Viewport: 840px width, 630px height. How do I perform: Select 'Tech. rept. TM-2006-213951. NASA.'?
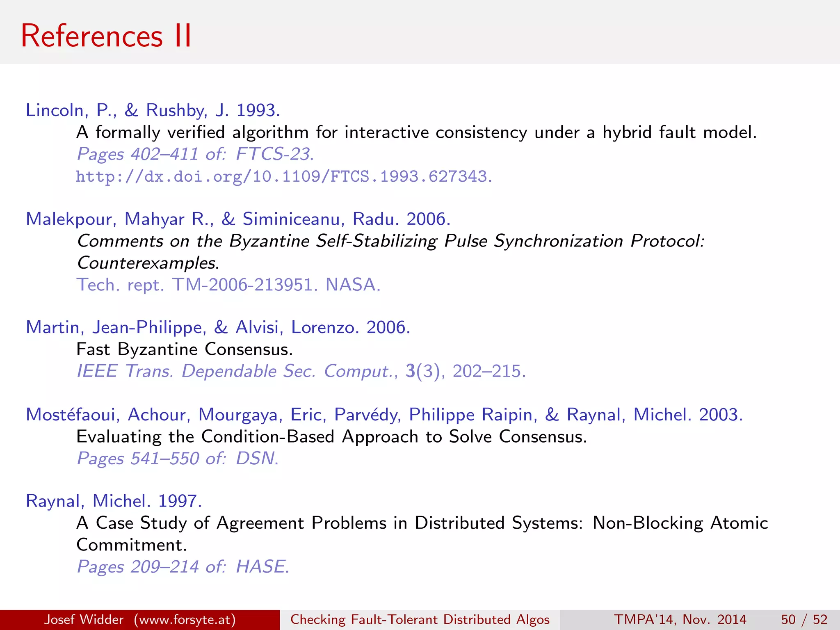click(x=229, y=285)
